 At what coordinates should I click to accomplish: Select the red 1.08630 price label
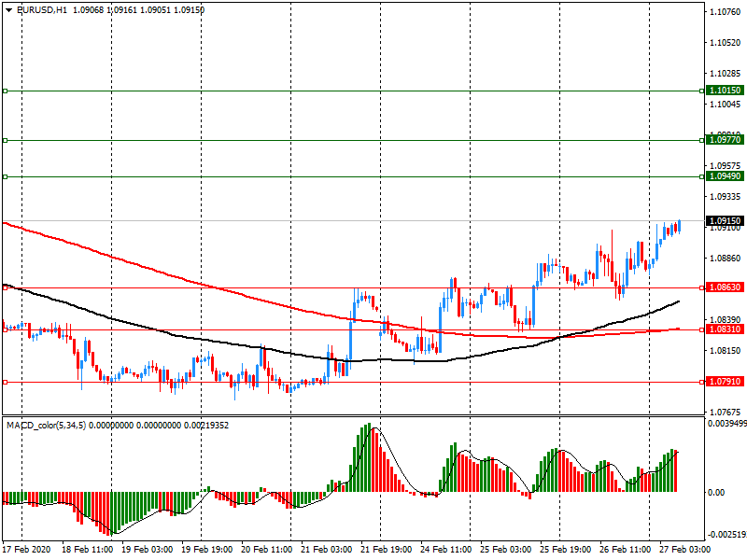[725, 288]
